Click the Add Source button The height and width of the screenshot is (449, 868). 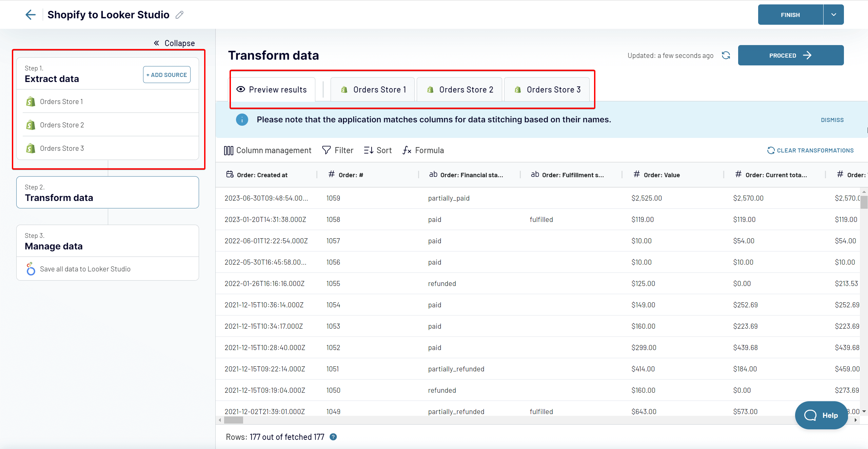[x=167, y=75]
